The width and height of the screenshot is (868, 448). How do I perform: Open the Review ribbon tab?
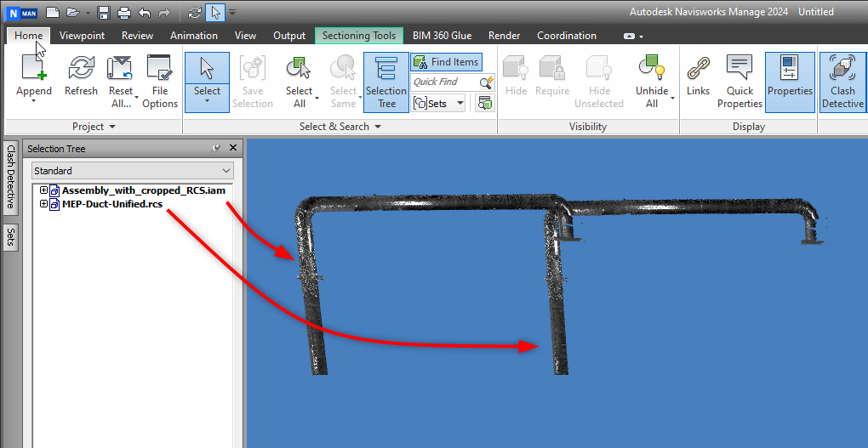[137, 36]
